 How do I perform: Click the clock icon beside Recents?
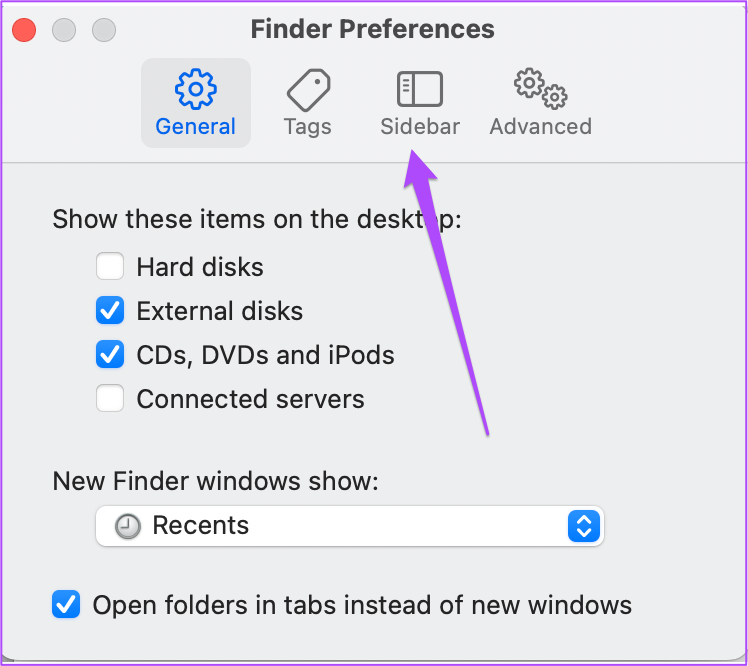pos(127,526)
